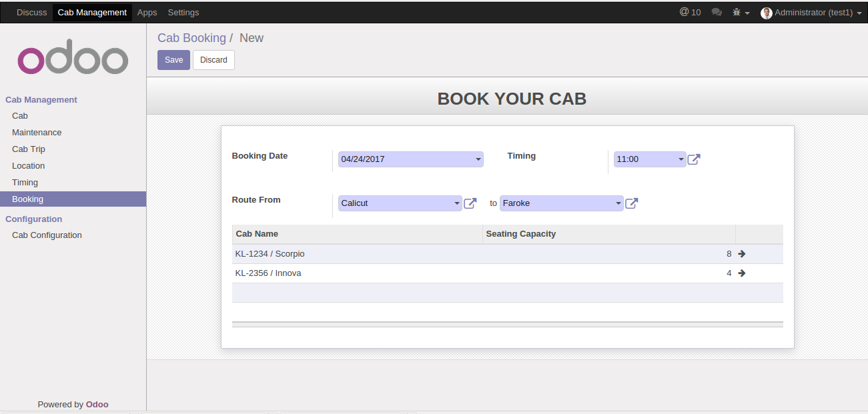Discard the new booking
This screenshot has width=868, height=414.
point(213,60)
